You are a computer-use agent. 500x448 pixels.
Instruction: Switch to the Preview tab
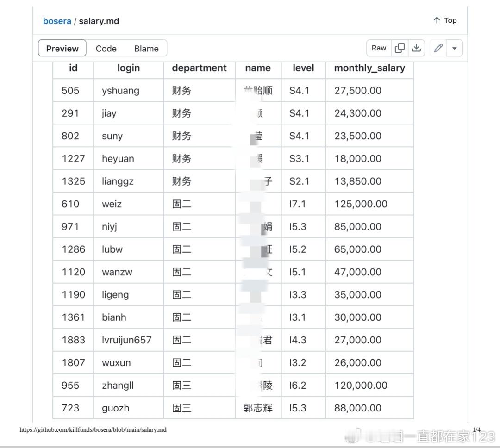(x=62, y=48)
